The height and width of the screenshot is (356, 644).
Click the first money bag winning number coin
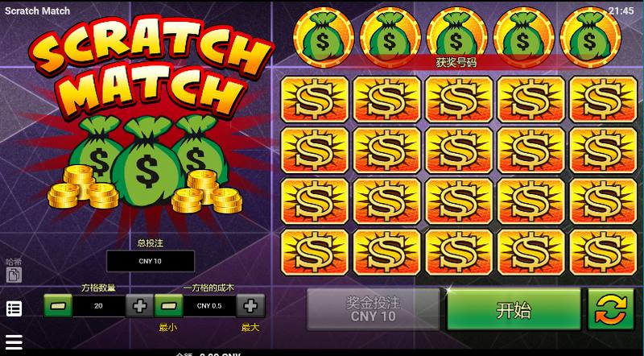pyautogui.click(x=324, y=37)
